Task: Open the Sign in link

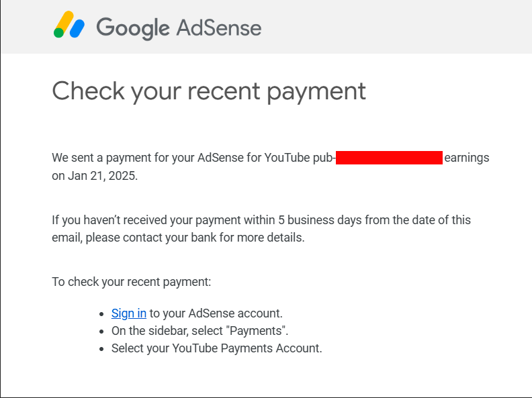Action: click(129, 313)
